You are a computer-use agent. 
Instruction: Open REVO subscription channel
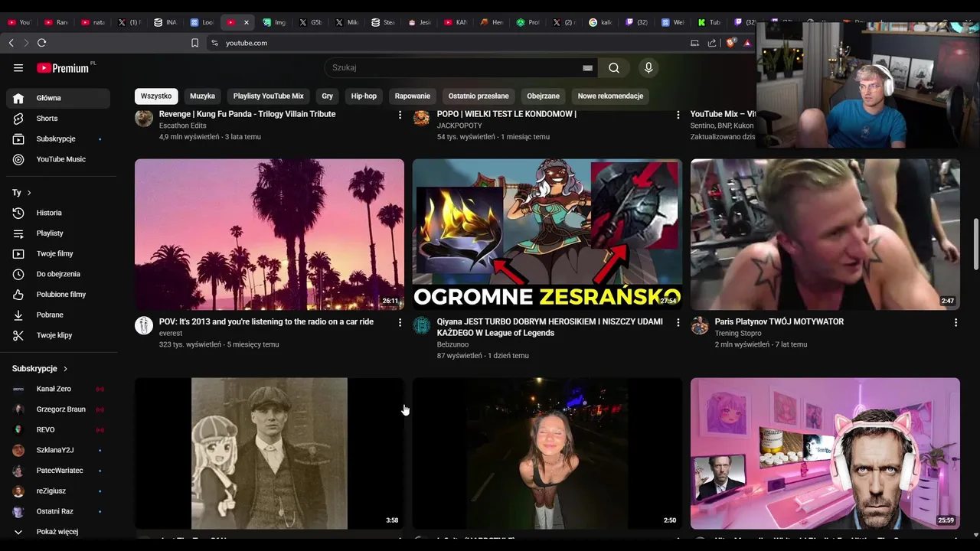coord(58,429)
